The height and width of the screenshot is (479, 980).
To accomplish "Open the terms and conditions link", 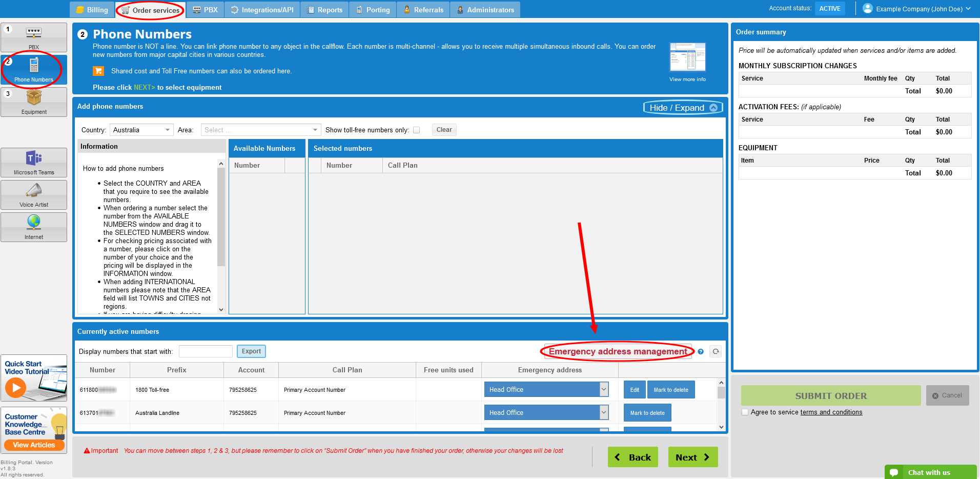I will tap(831, 412).
